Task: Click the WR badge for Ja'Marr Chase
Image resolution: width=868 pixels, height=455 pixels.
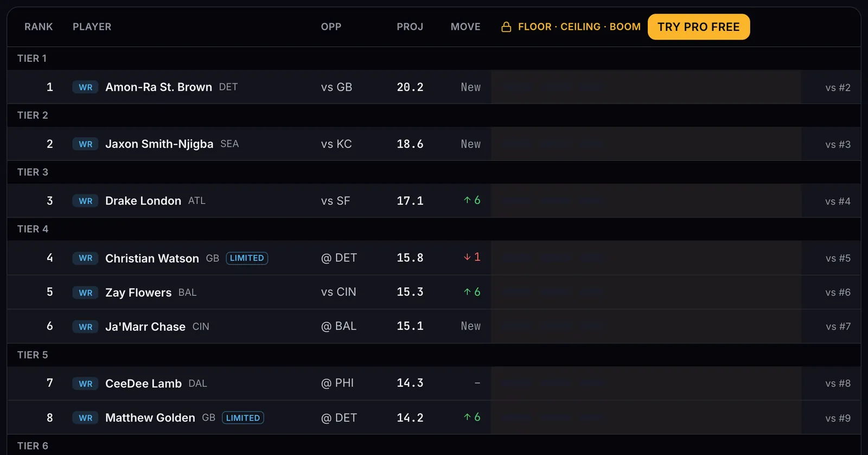Action: point(85,327)
